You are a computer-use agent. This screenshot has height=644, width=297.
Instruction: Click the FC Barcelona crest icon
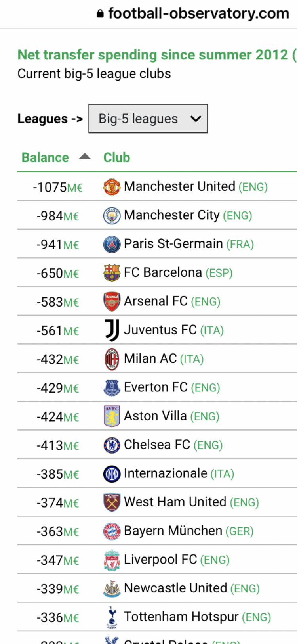pyautogui.click(x=112, y=273)
